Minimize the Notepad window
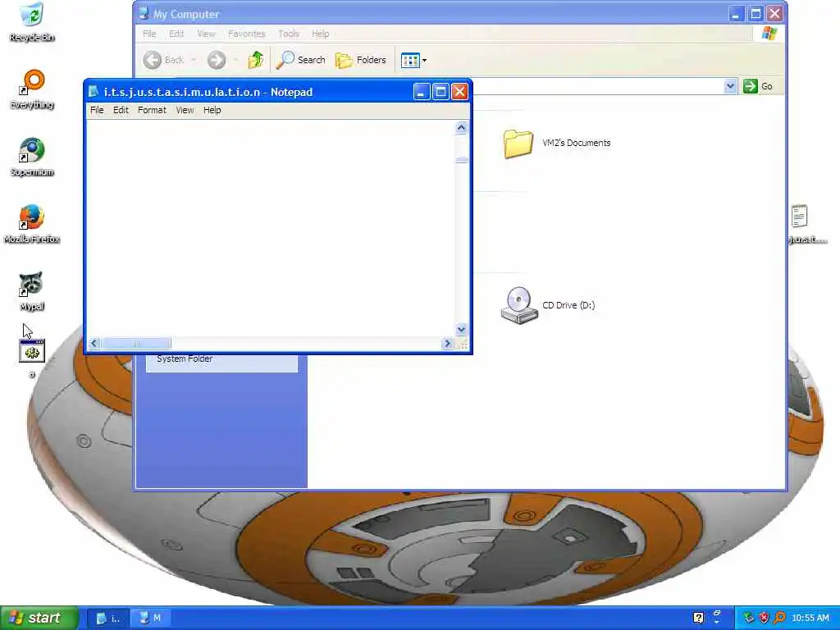 pos(421,92)
